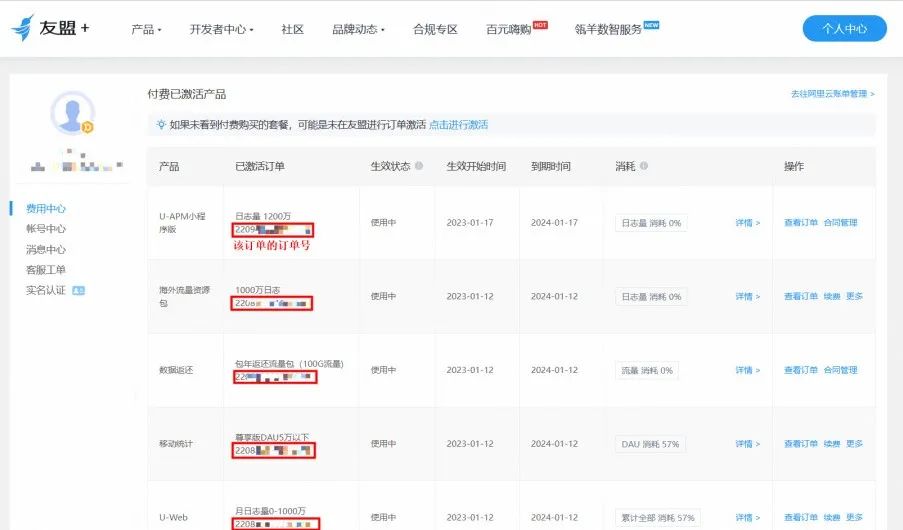This screenshot has height=530, width=903.
Task: Select 客服工单 in sidebar
Action: 46,270
